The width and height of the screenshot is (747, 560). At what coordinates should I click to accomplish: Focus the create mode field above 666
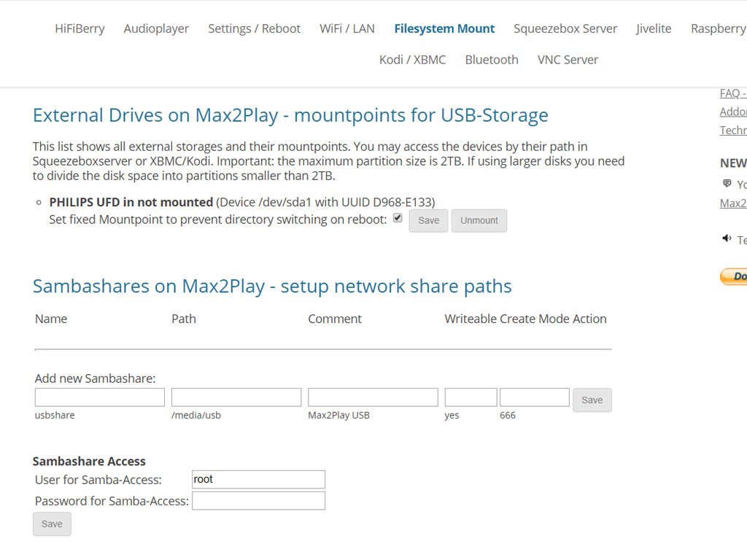click(535, 397)
